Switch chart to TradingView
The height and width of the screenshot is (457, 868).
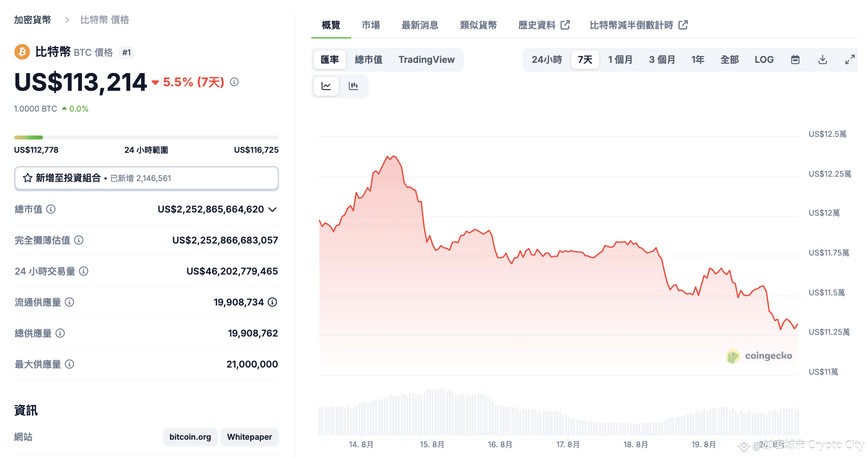pos(426,60)
